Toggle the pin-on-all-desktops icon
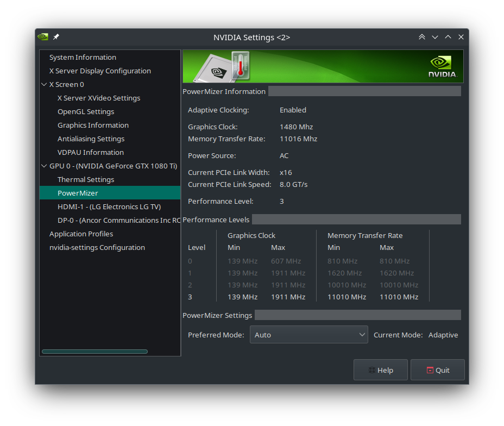This screenshot has width=504, height=426. point(56,37)
